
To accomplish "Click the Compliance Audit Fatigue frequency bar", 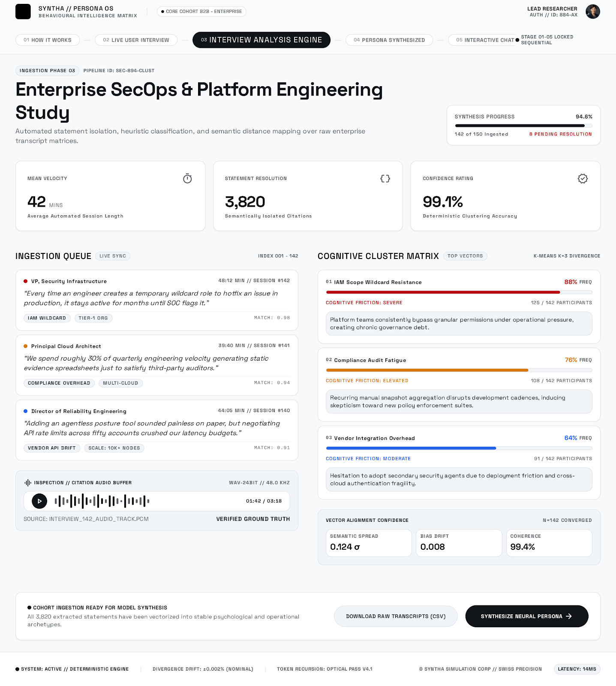I will pyautogui.click(x=459, y=370).
